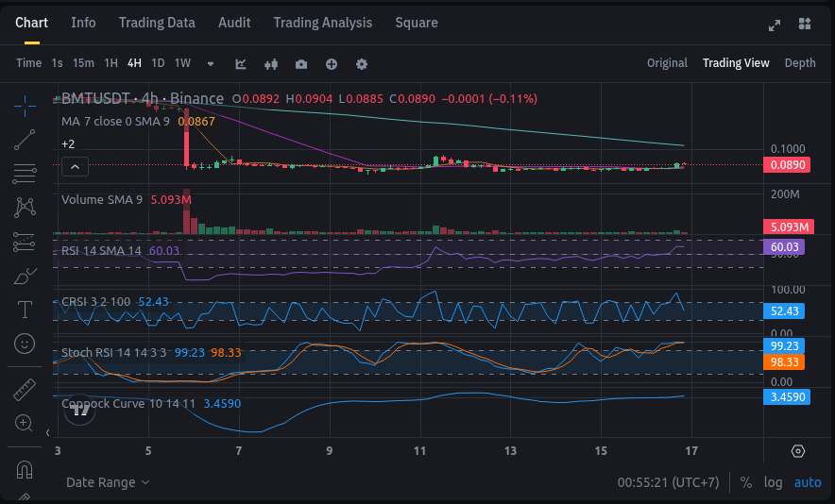Collapse the indicator legend with chevron
Image resolution: width=835 pixels, height=504 pixels.
pos(75,167)
